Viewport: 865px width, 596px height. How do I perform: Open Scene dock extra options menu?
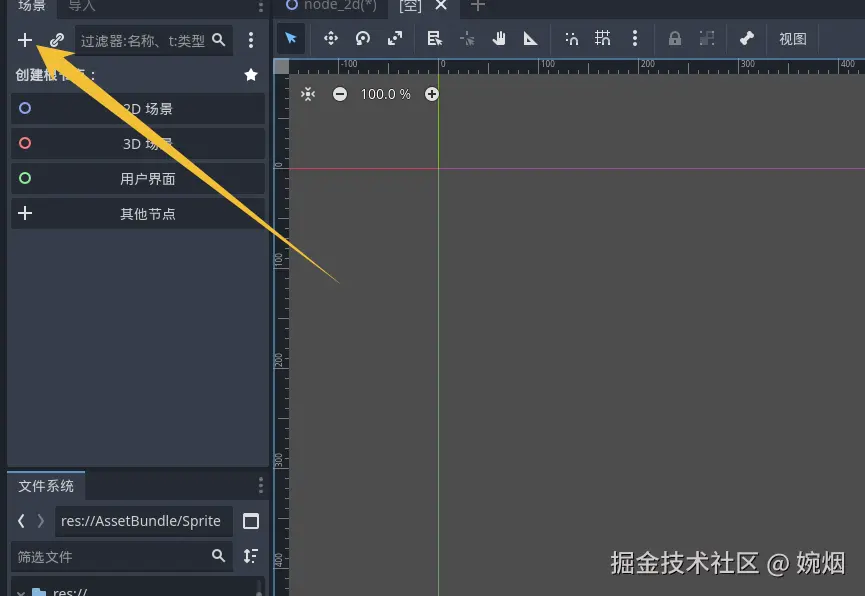(251, 40)
